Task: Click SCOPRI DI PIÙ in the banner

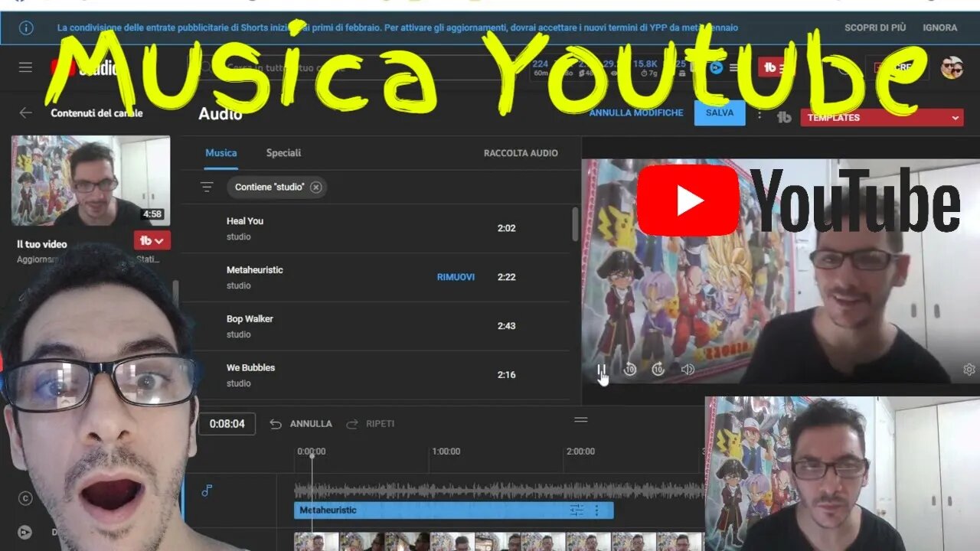Action: (x=875, y=28)
